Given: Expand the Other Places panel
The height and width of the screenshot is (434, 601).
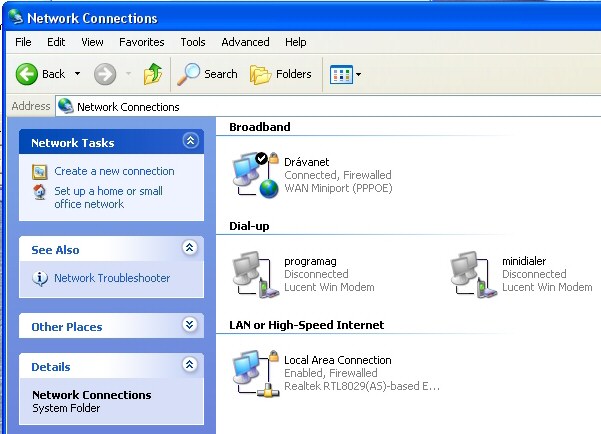Looking at the screenshot, I should coord(190,325).
